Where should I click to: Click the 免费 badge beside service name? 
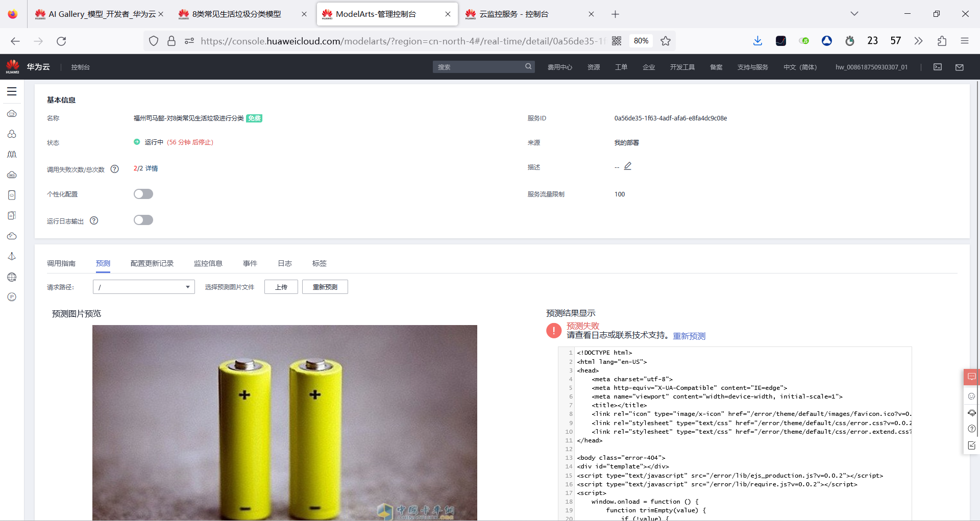click(x=254, y=118)
